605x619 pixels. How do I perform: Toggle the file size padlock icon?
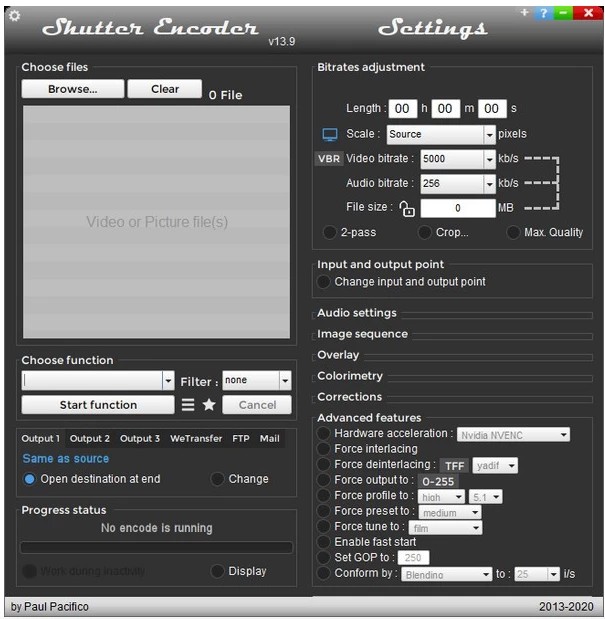click(406, 208)
